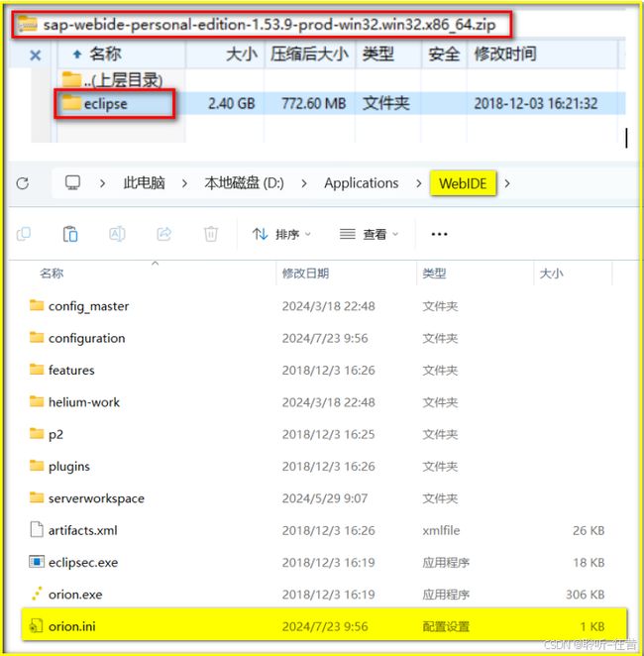Sort archive by 安全 column

pos(444,54)
